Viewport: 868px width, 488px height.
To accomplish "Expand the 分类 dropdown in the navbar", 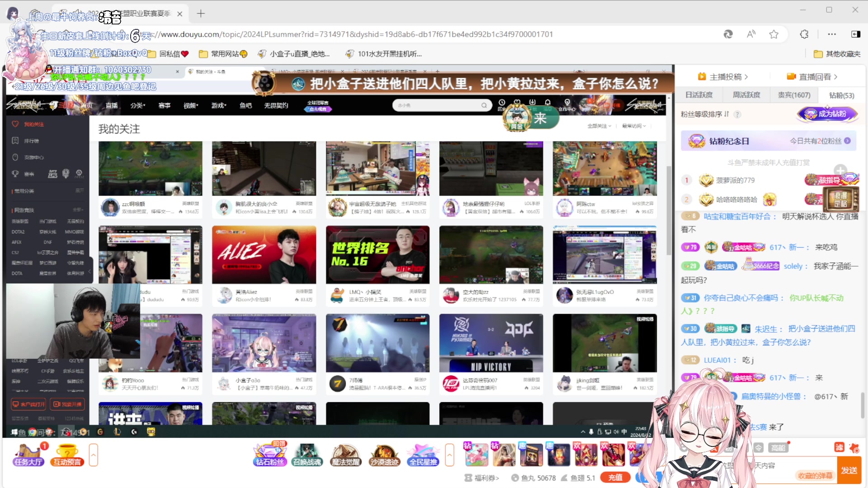I will tap(138, 105).
